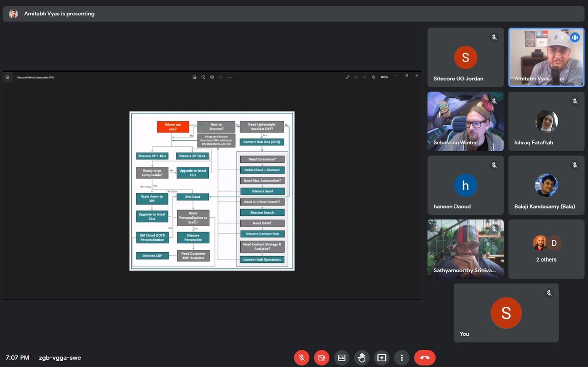588x367 pixels.
Task: Select the edit pencil in the image viewer
Action: [194, 77]
